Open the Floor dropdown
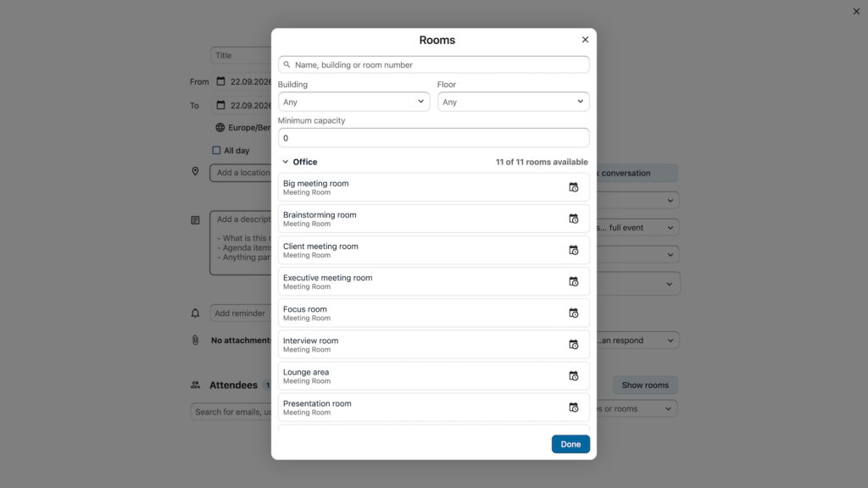The width and height of the screenshot is (868, 488). 513,102
